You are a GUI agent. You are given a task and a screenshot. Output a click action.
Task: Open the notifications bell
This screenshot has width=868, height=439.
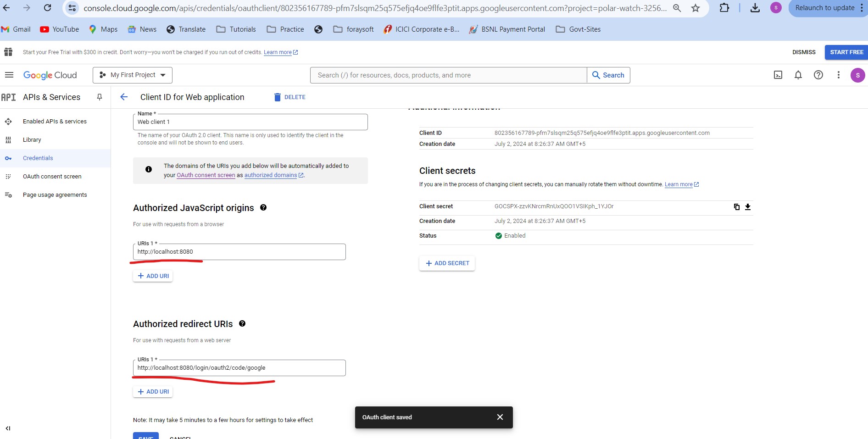click(798, 75)
